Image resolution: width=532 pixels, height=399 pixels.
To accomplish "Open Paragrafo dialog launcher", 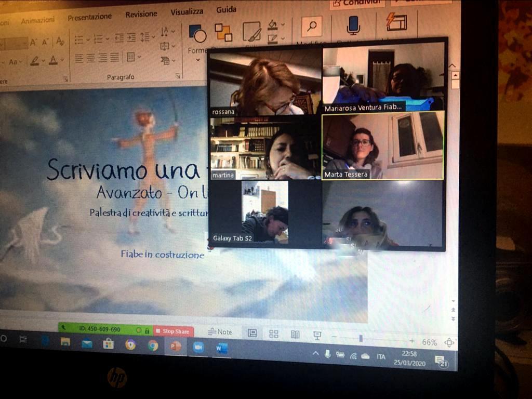I will [x=178, y=76].
